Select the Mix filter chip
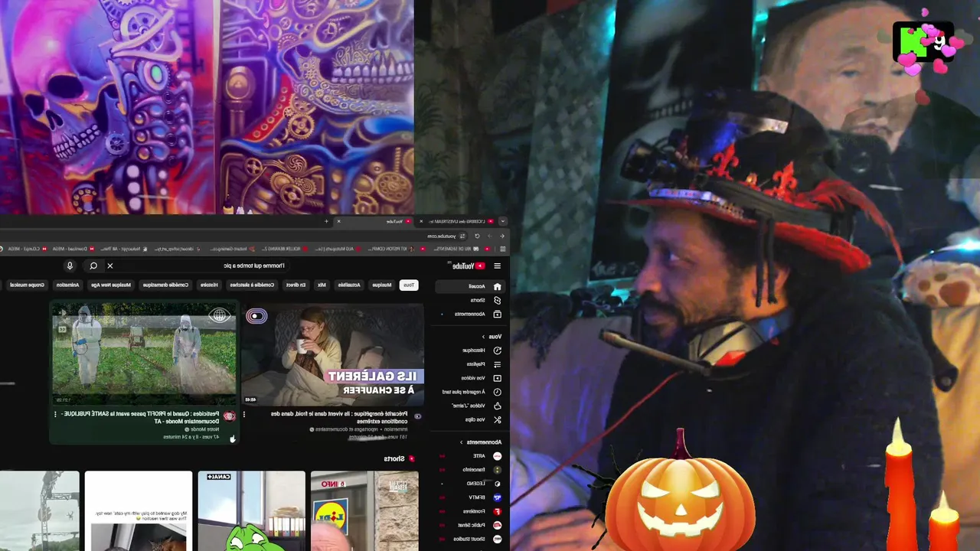Viewport: 980px width, 551px height. [x=322, y=285]
